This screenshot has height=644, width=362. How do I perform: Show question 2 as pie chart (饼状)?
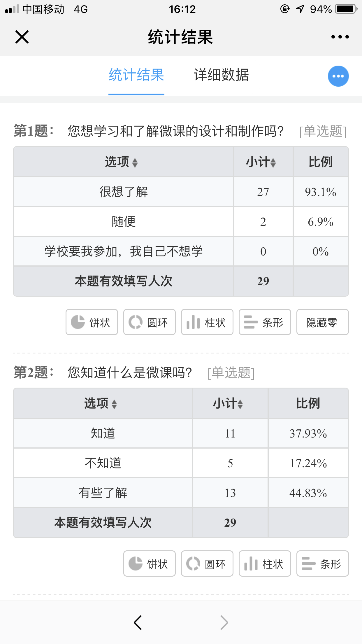click(150, 563)
